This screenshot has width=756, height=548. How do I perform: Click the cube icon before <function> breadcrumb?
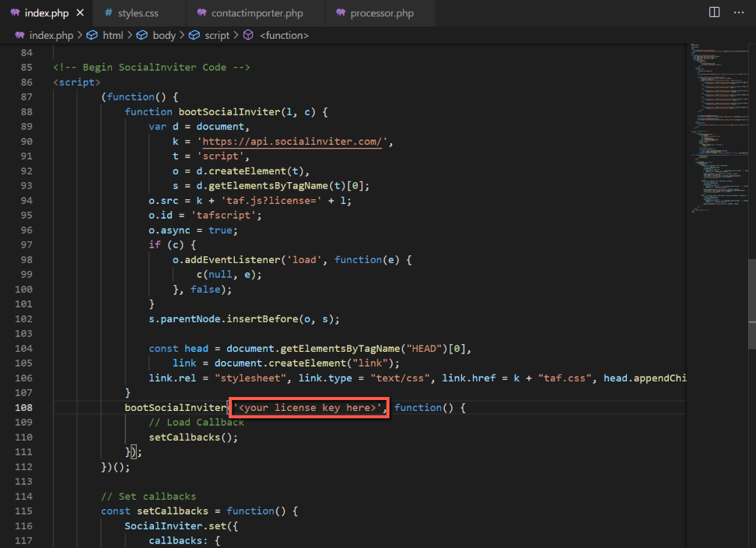click(x=248, y=35)
